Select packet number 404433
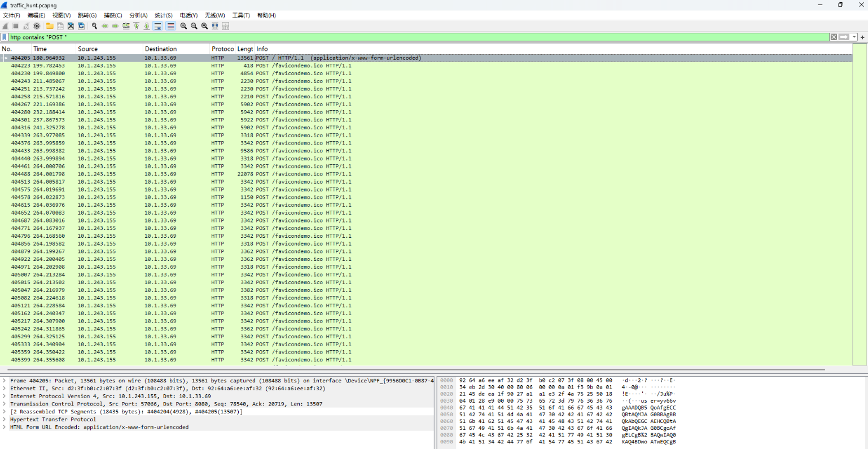Screen dimensions: 868x449 [426, 151]
